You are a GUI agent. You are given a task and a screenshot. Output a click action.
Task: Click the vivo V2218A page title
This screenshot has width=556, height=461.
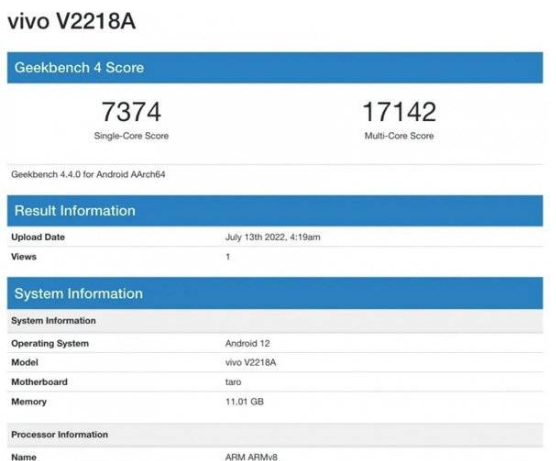point(72,21)
